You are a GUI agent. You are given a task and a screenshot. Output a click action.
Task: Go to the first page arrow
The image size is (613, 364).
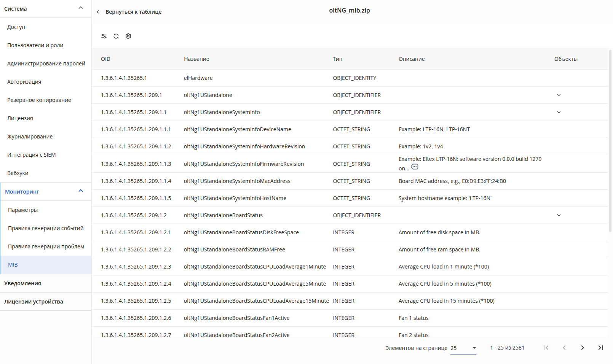(x=546, y=348)
